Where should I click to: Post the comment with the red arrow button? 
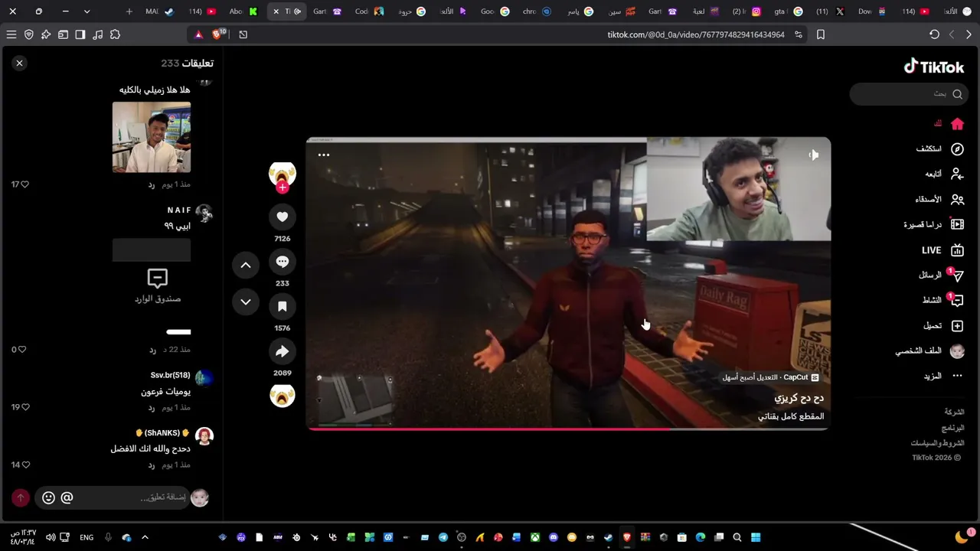[21, 497]
